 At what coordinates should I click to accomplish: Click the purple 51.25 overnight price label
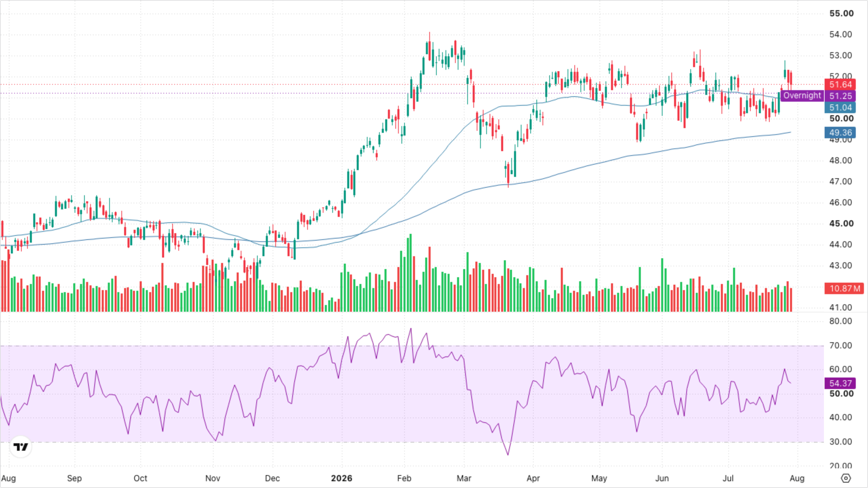pyautogui.click(x=840, y=96)
